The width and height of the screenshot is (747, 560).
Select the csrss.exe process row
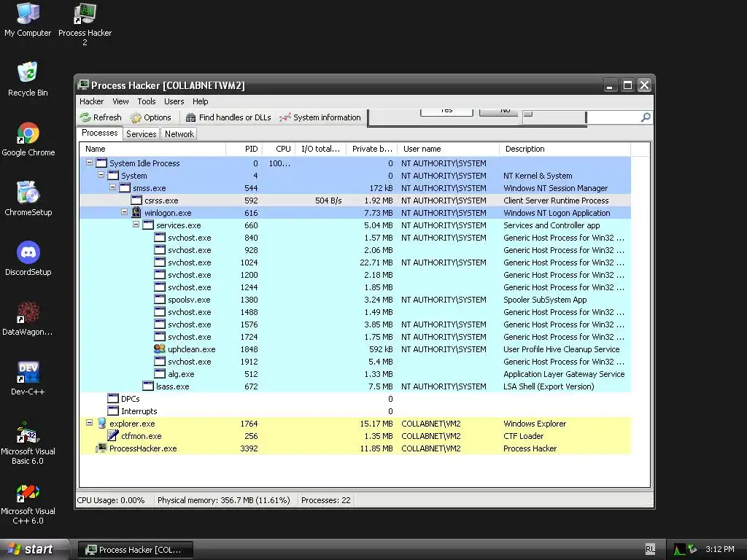tap(355, 201)
